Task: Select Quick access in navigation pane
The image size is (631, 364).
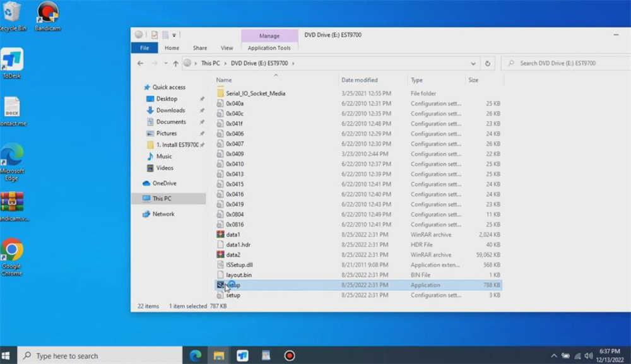Action: (x=168, y=87)
